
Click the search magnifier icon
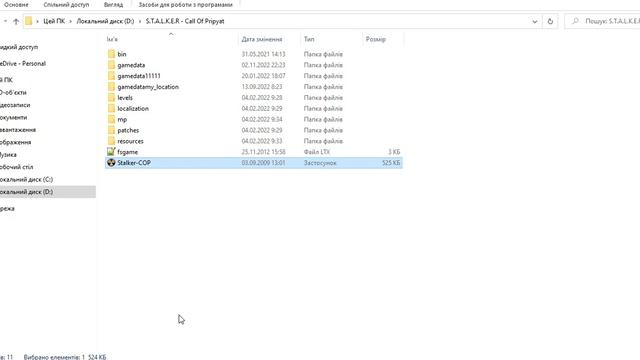pos(575,21)
